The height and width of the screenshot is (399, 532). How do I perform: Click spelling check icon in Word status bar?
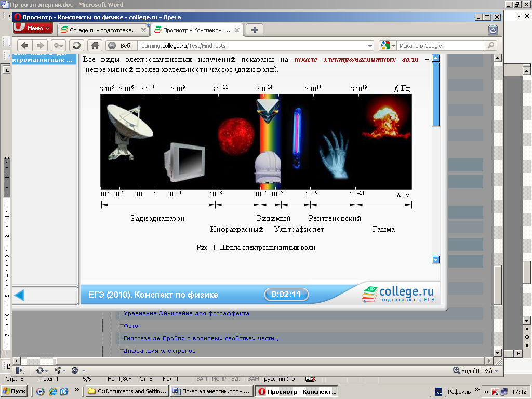coord(311,379)
